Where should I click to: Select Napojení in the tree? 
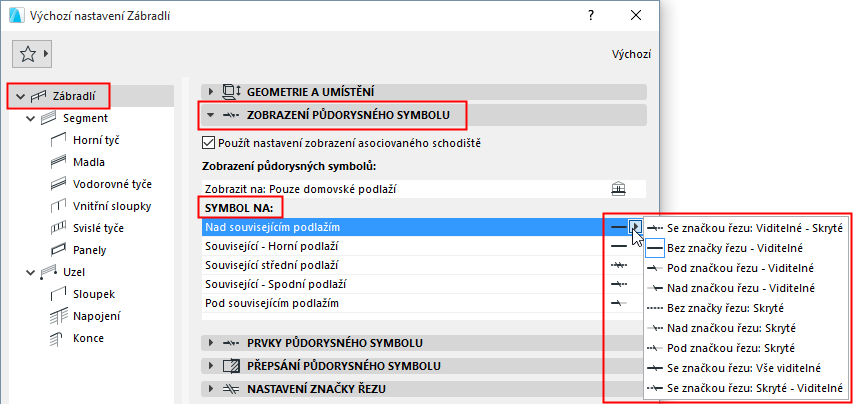pyautogui.click(x=97, y=316)
